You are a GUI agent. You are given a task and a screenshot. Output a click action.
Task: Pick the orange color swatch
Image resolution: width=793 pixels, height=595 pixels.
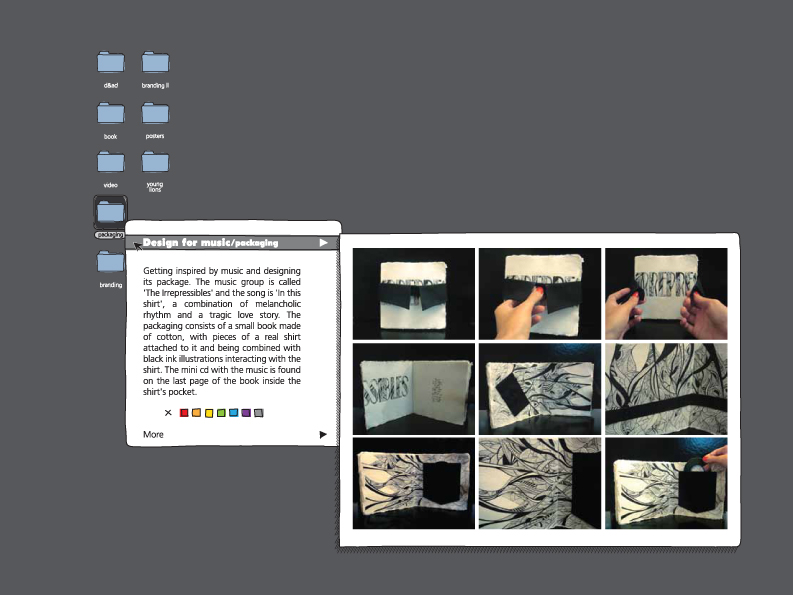pyautogui.click(x=196, y=413)
